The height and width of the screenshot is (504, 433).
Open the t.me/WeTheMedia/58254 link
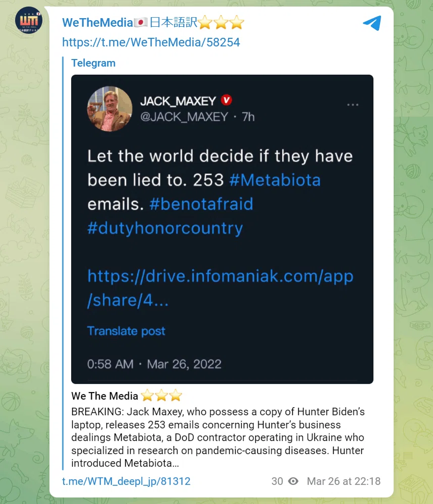(x=151, y=42)
